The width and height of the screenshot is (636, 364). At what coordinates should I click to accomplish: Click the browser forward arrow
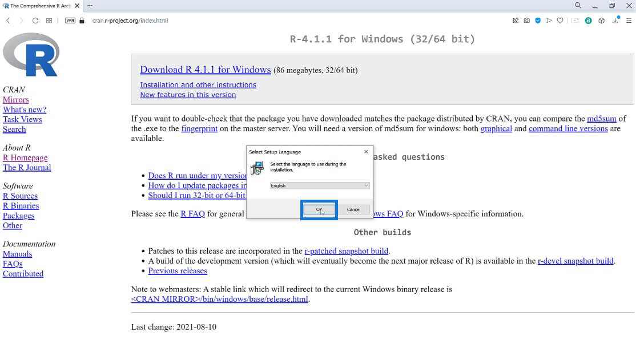pyautogui.click(x=21, y=21)
